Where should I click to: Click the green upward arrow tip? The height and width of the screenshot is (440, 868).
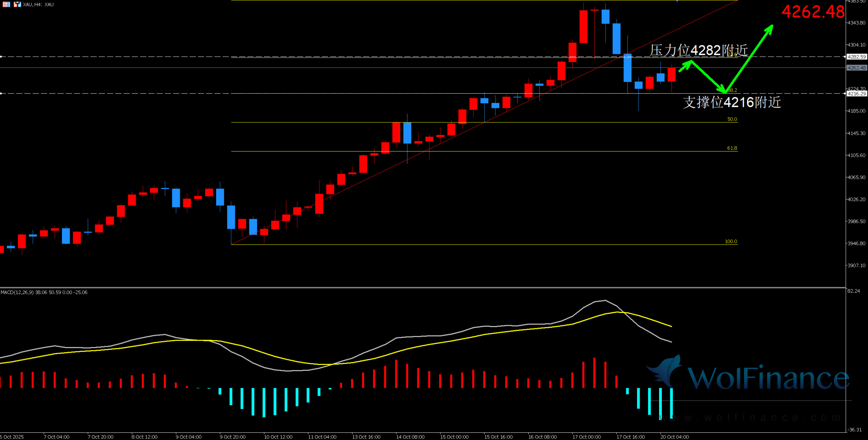(x=772, y=26)
